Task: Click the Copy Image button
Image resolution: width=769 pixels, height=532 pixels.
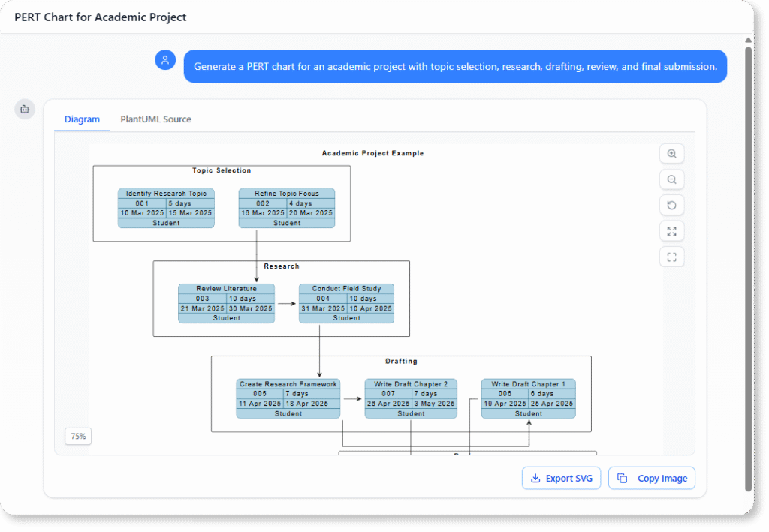Action: 652,479
